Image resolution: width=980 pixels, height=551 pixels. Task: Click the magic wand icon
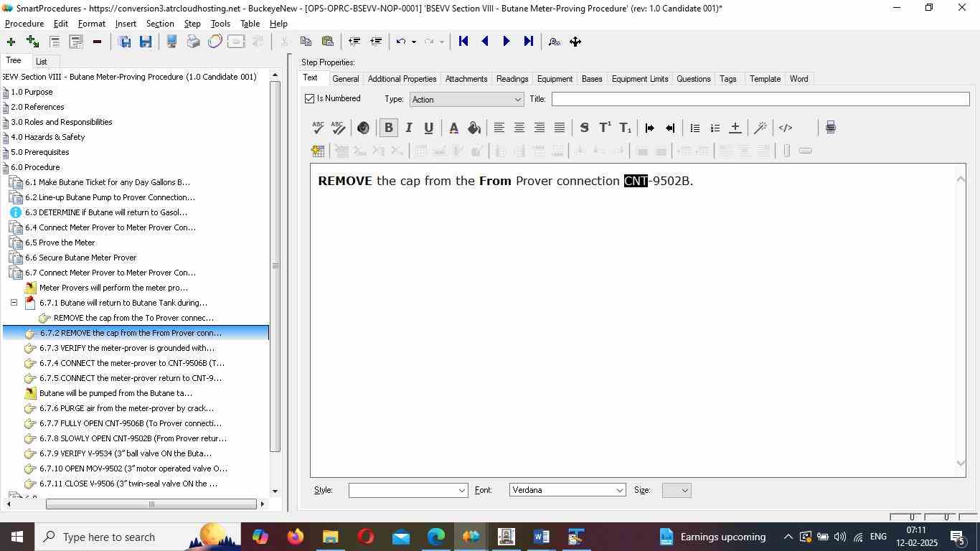click(760, 128)
